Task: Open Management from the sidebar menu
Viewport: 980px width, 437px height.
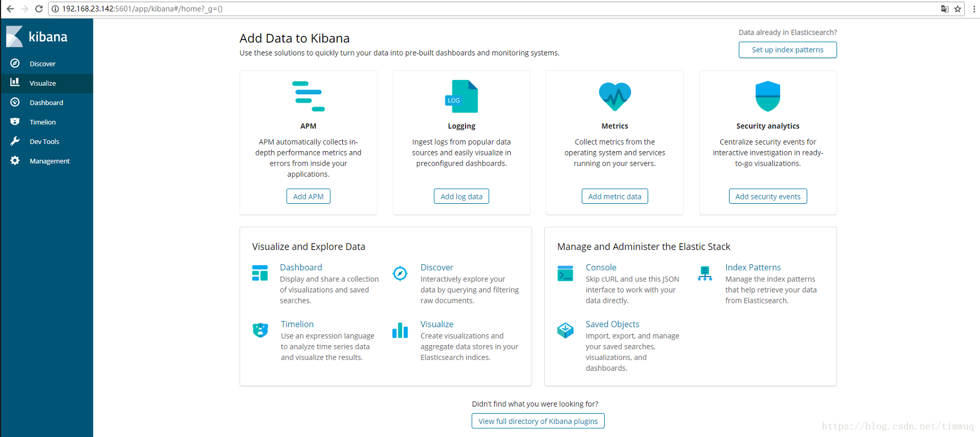Action: pos(47,161)
